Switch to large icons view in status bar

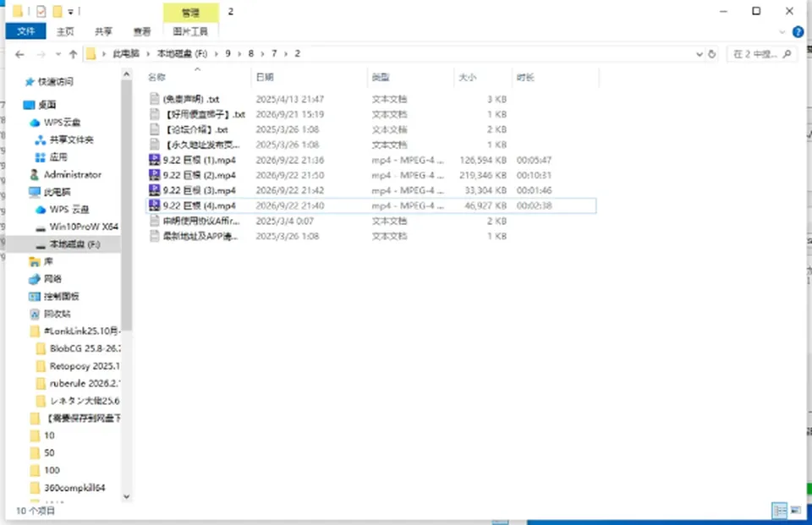[796, 511]
